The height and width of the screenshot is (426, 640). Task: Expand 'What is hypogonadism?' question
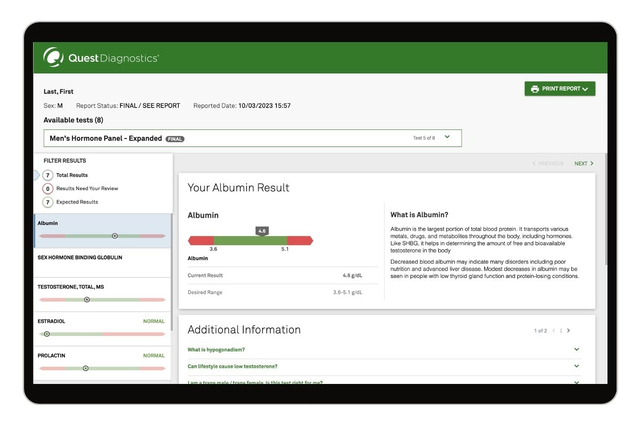point(577,350)
